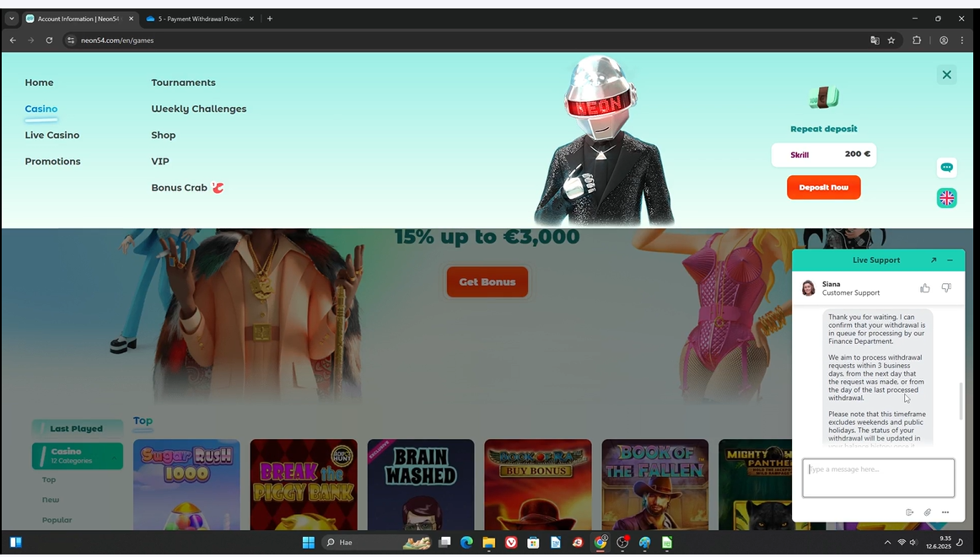Open Microsoft Store from the taskbar
980x557 pixels.
(533, 542)
